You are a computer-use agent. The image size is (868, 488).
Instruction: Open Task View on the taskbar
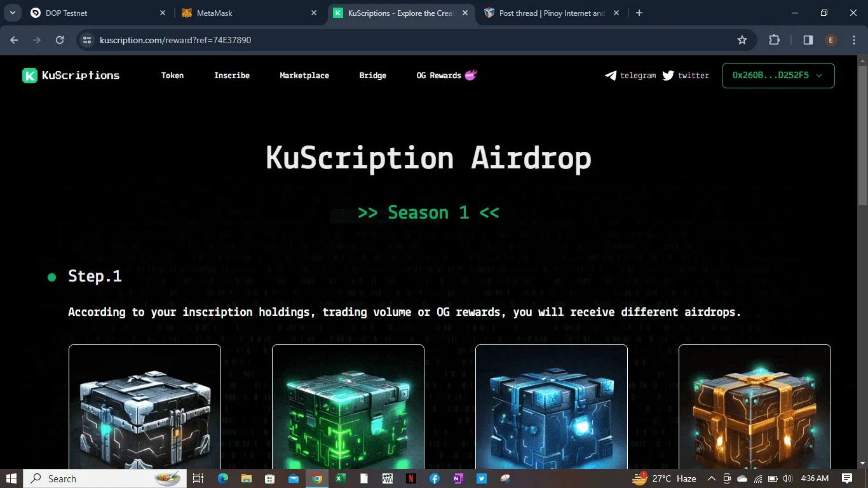pyautogui.click(x=198, y=478)
